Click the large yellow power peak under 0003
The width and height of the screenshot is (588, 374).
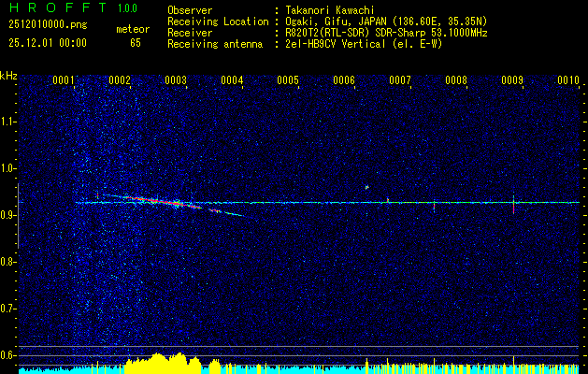[163, 363]
